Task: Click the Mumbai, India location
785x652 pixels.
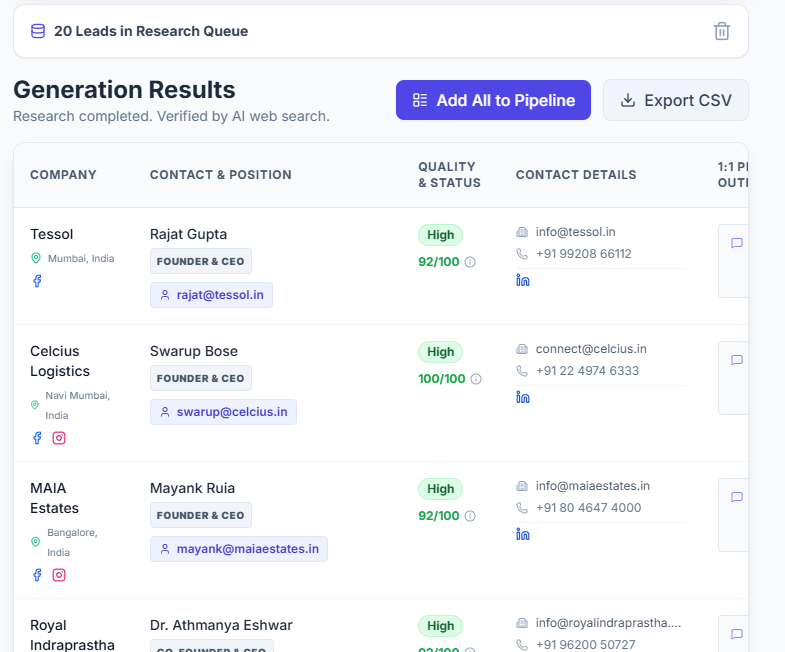Action: (x=81, y=259)
